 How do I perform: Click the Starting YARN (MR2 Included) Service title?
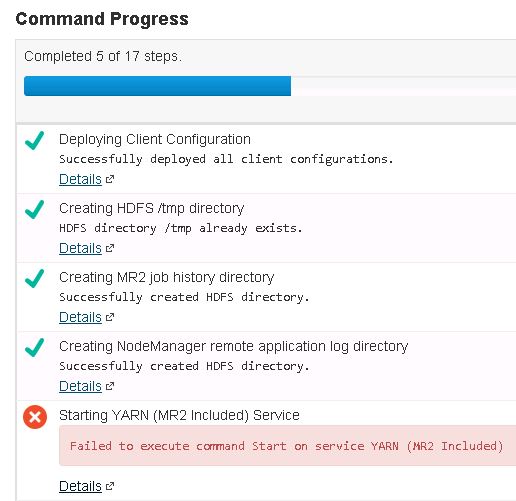pos(179,415)
